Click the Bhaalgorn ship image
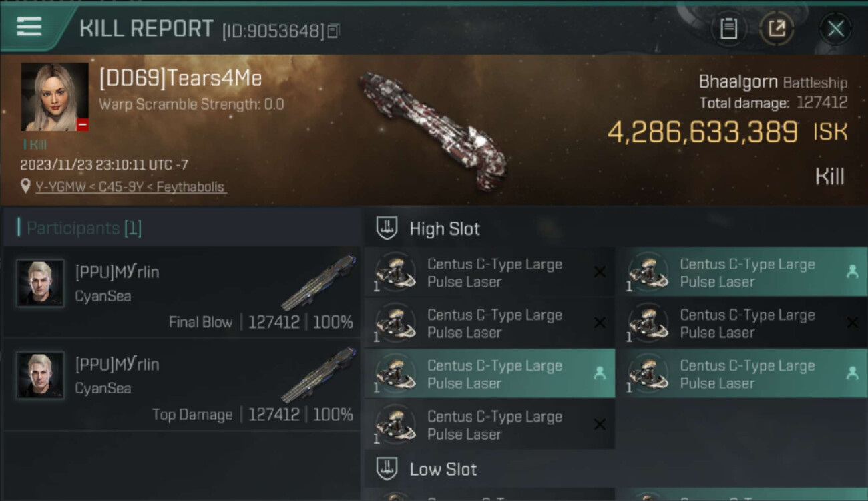Viewport: 868px width, 501px height. coord(433,129)
